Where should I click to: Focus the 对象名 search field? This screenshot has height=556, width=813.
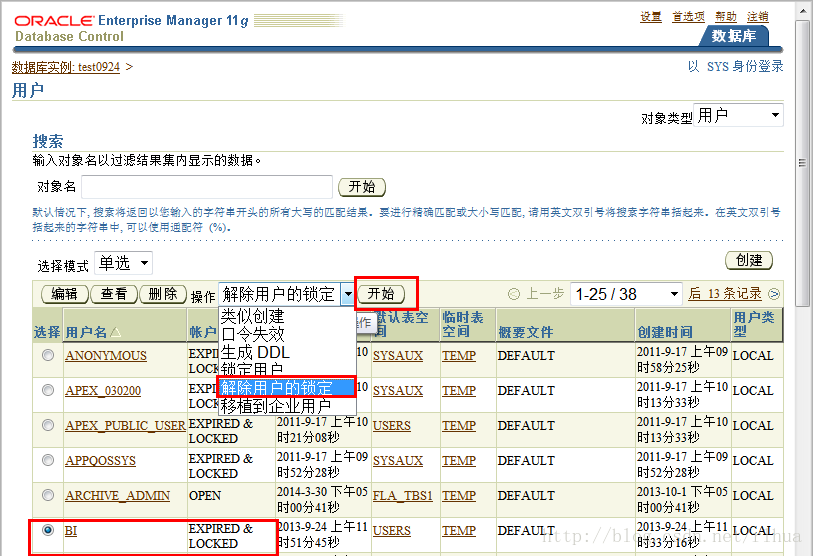point(207,187)
